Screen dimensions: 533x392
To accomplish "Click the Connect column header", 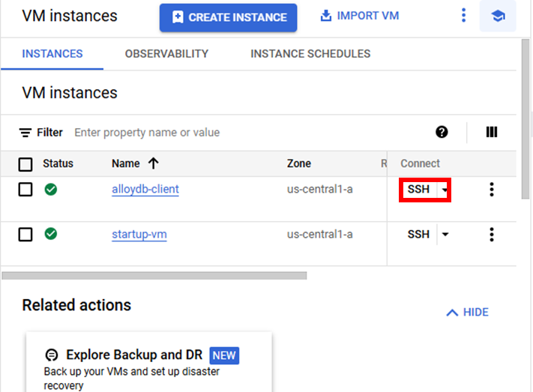I will point(420,163).
